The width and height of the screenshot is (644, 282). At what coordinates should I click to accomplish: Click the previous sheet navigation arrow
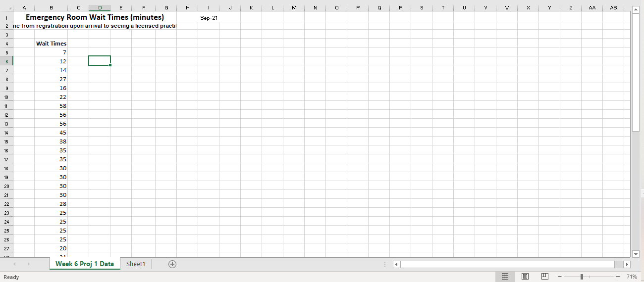[14, 264]
